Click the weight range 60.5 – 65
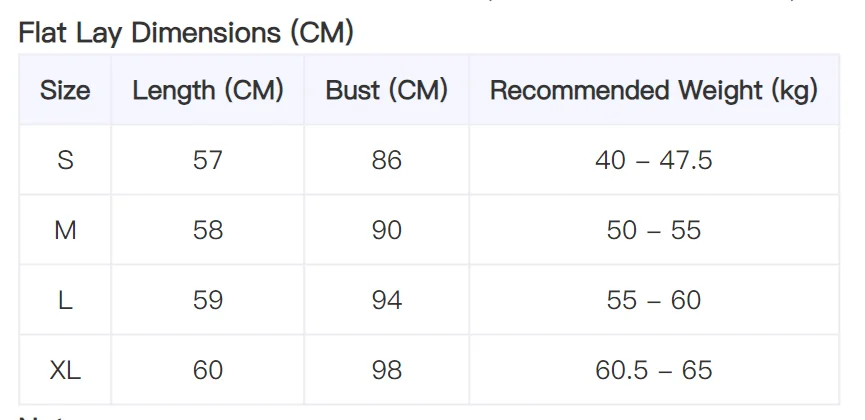The width and height of the screenshot is (865, 420). [x=654, y=370]
